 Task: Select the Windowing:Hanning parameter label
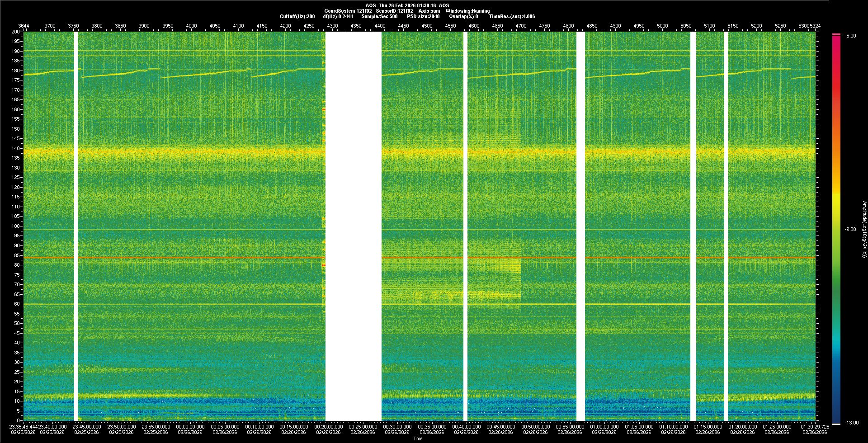467,11
